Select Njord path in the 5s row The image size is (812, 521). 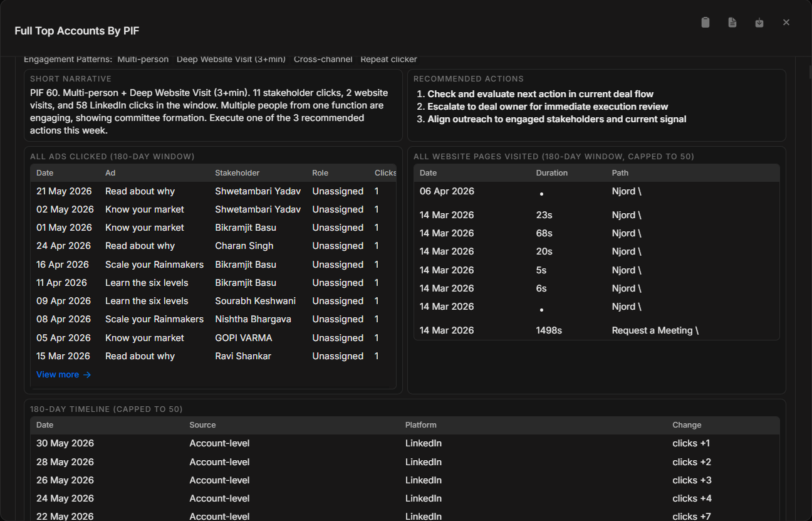point(627,270)
